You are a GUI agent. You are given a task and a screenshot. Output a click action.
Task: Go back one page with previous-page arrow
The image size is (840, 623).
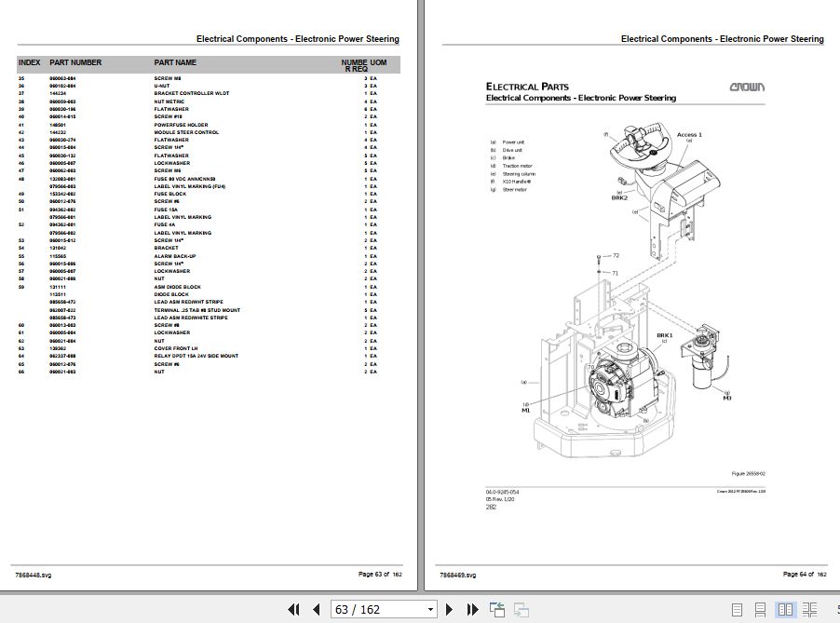click(x=317, y=609)
